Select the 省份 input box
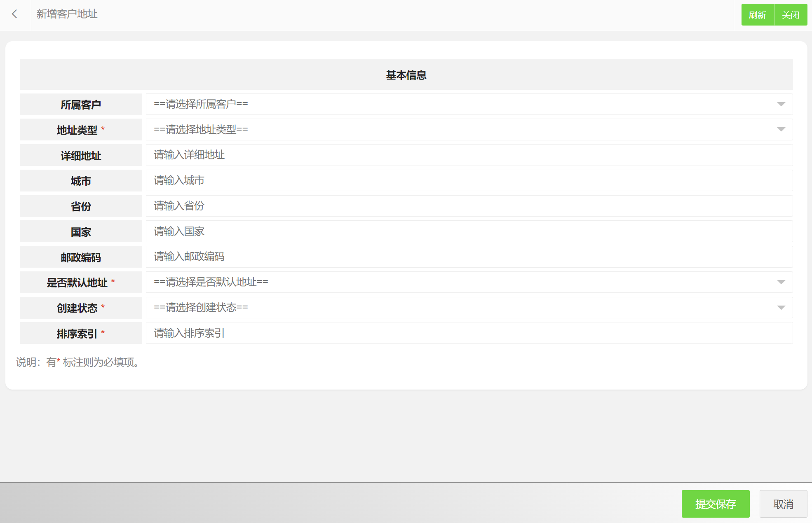 [469, 206]
